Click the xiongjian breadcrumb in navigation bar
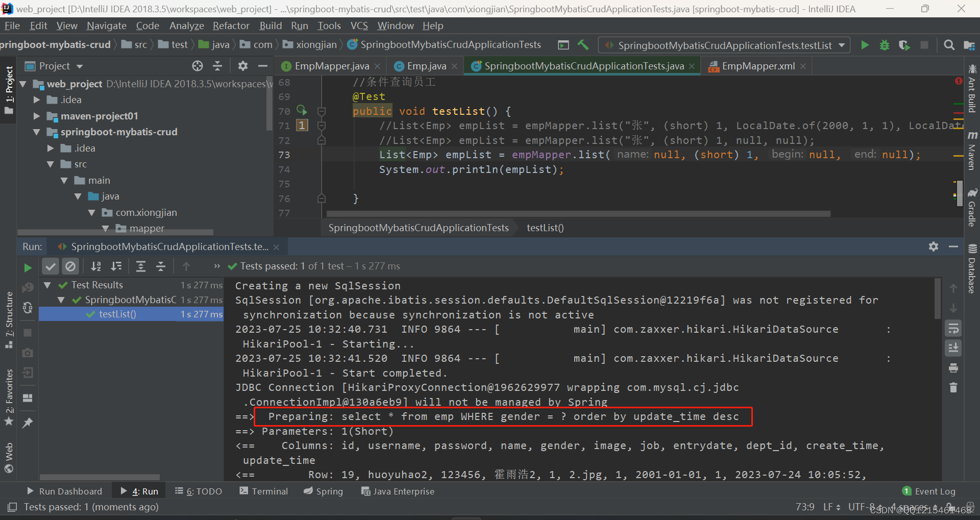Viewport: 980px width, 520px height. (310, 45)
